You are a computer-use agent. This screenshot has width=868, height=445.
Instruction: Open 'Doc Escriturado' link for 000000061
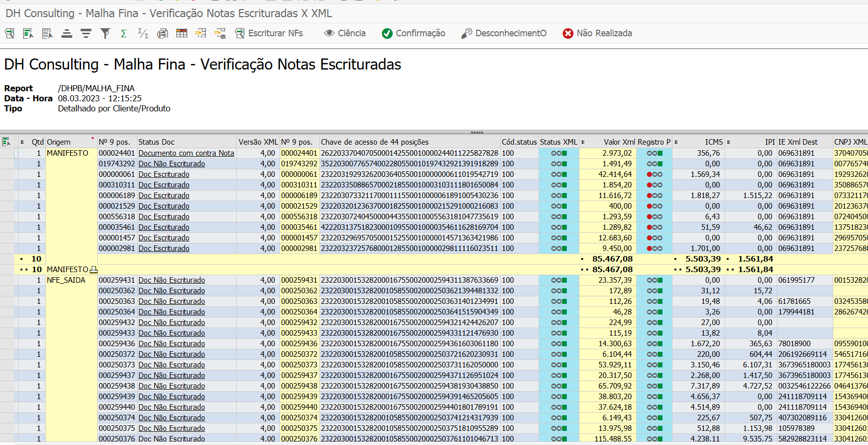(x=164, y=174)
